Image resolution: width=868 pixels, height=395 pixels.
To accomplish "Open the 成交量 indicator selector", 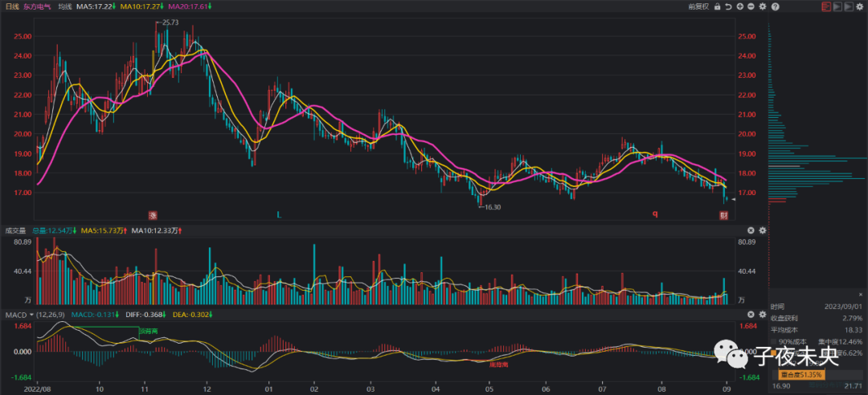I will pyautogui.click(x=18, y=230).
